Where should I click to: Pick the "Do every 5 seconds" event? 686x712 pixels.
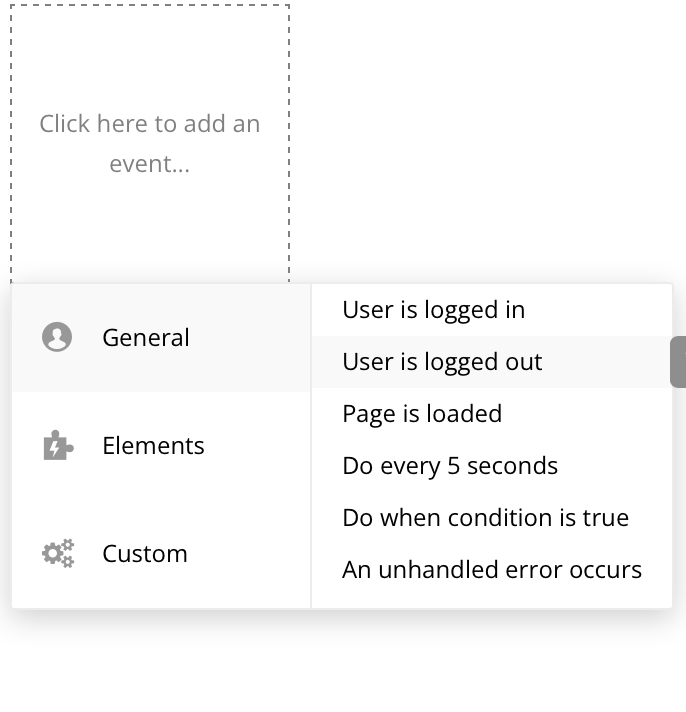pos(450,466)
